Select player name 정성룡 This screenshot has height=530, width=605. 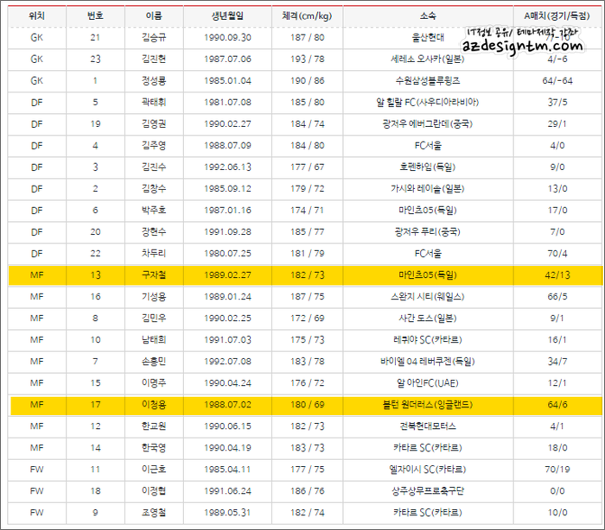154,81
